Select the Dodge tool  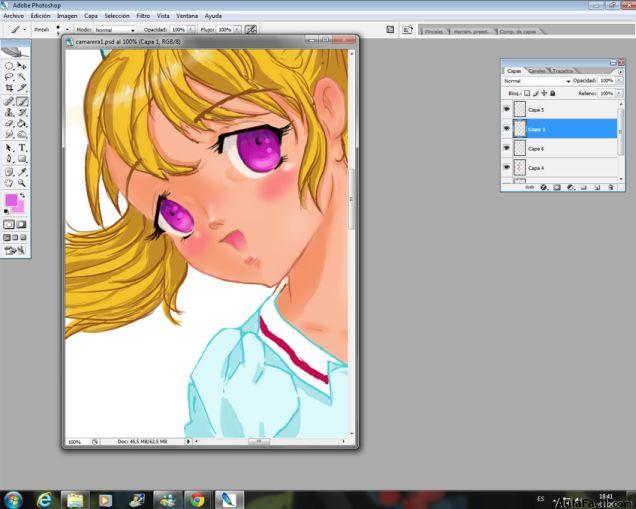(22, 134)
